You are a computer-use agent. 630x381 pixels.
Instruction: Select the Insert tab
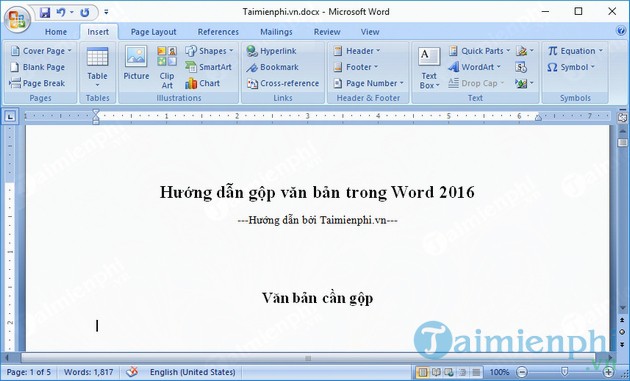coord(98,32)
